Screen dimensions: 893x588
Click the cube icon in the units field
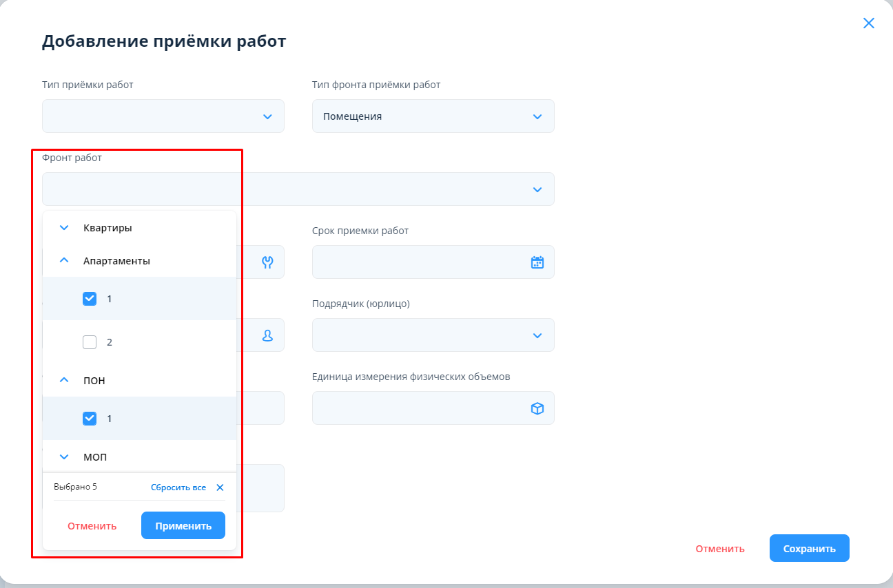coord(537,408)
